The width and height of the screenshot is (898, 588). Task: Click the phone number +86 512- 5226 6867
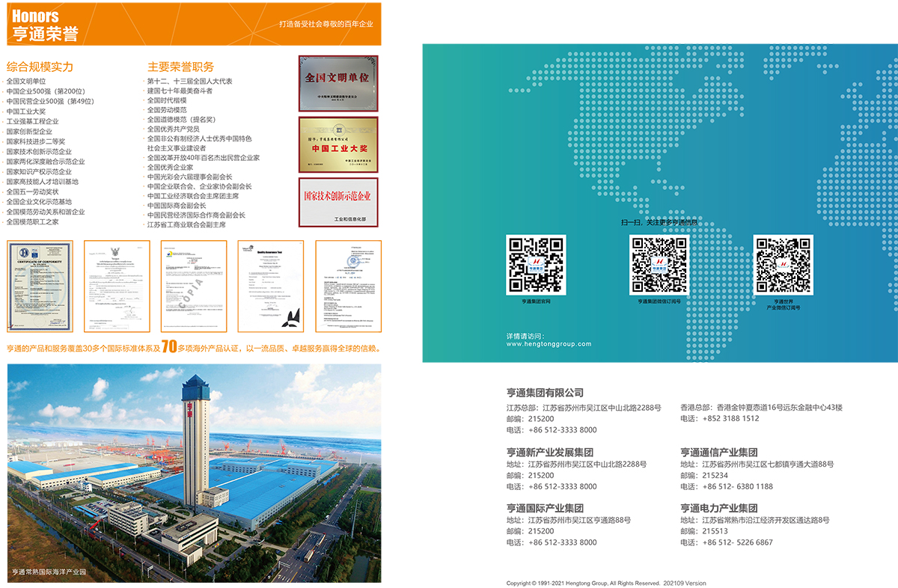point(738,542)
